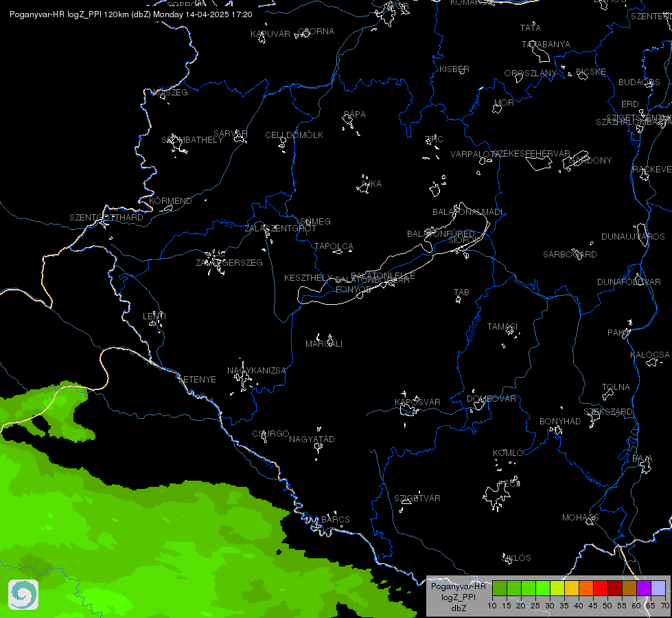Select the 25-30 dBZ bright green swatch
Screen dimensions: 672x618
(543, 588)
